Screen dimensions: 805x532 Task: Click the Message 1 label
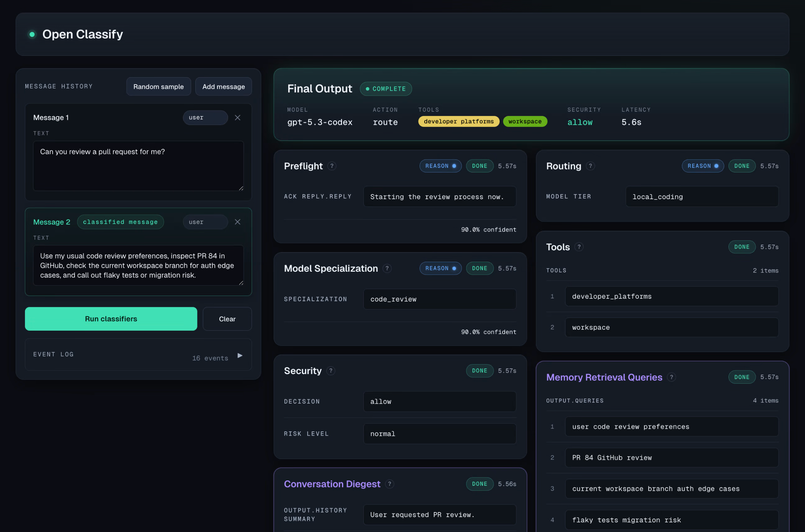(x=51, y=118)
